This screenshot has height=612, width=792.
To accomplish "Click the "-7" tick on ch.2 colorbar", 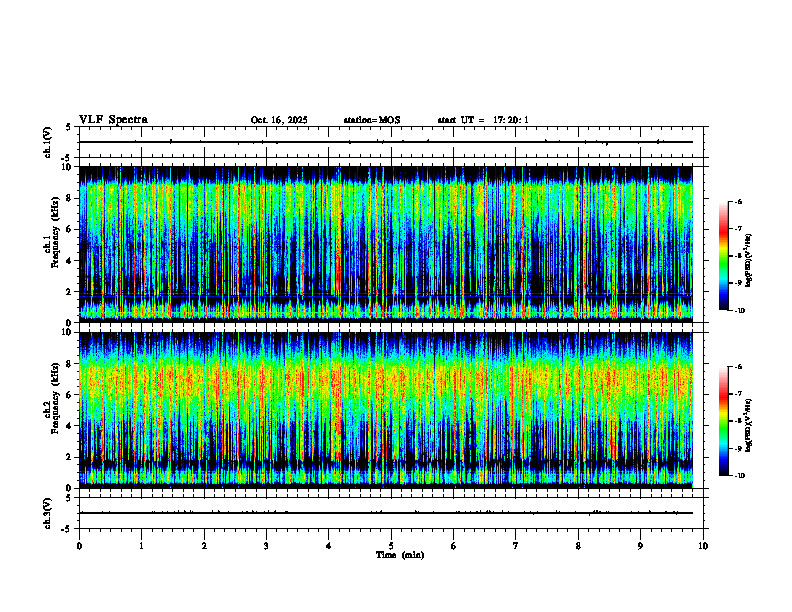I will click(x=738, y=394).
